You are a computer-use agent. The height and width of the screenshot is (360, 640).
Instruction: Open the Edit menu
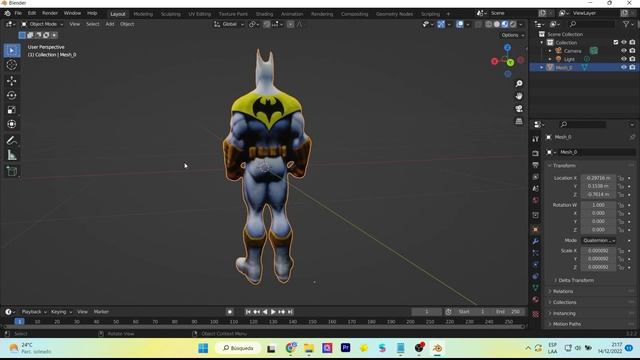pyautogui.click(x=32, y=13)
